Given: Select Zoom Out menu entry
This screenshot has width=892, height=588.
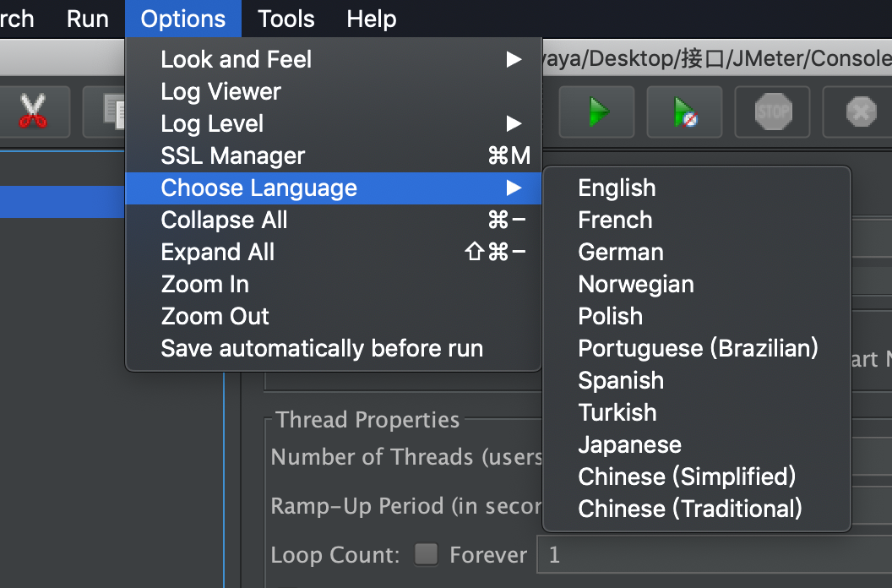Looking at the screenshot, I should (x=333, y=316).
